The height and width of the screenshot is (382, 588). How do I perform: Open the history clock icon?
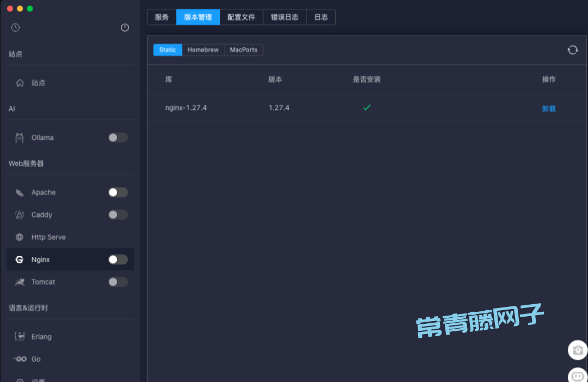15,27
